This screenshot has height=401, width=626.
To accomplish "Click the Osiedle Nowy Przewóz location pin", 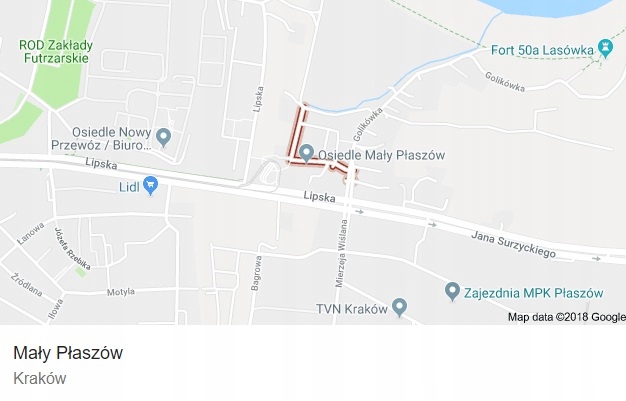I will coord(163,137).
